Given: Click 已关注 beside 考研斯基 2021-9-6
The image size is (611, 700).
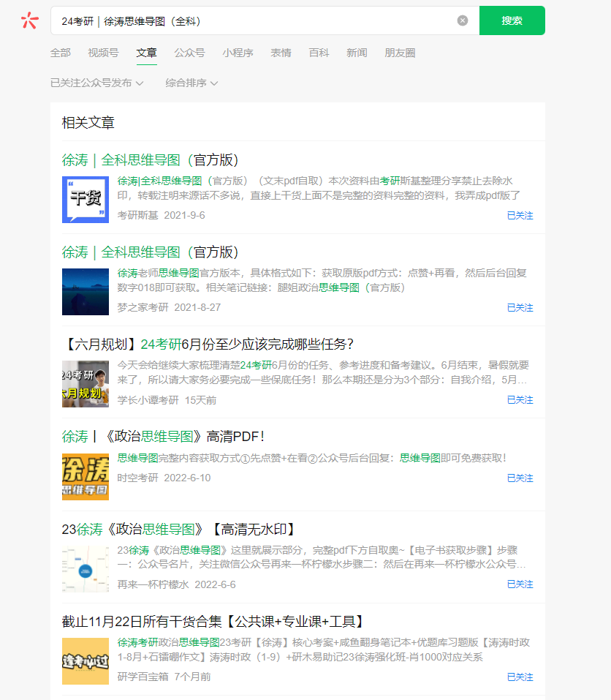Looking at the screenshot, I should click(520, 215).
